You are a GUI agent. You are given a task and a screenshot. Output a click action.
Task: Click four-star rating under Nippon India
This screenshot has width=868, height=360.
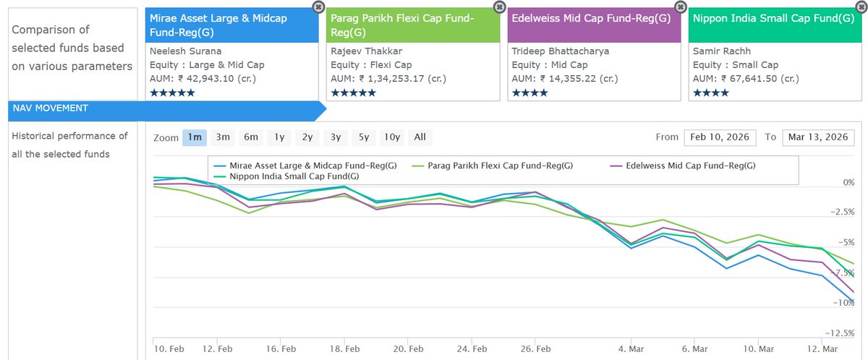pyautogui.click(x=710, y=93)
